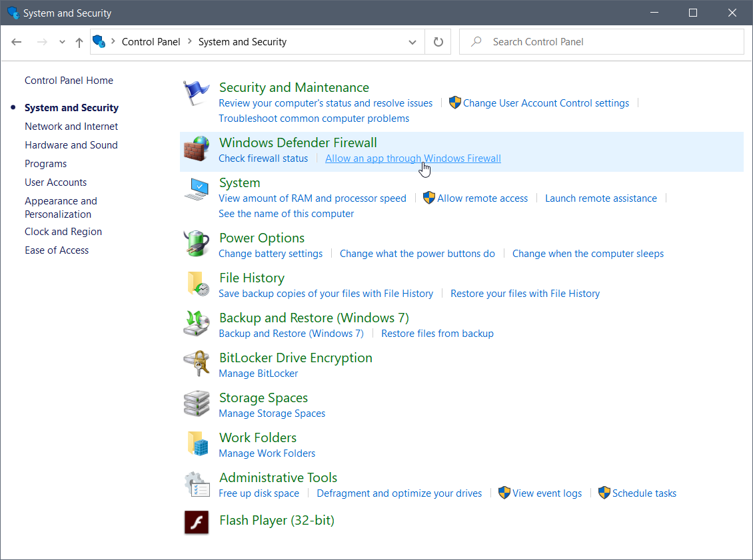Click the BitLocker Drive Encryption key icon
This screenshot has width=753, height=560.
pos(196,364)
